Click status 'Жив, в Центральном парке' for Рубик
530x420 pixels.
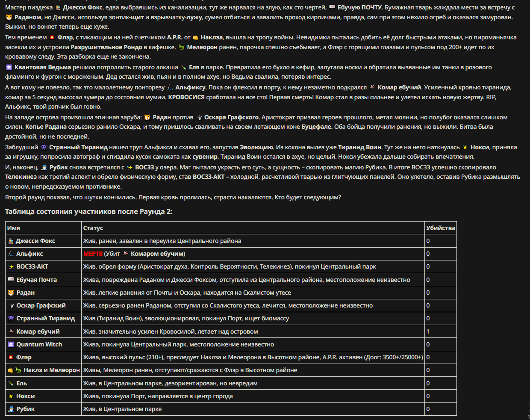[122, 409]
